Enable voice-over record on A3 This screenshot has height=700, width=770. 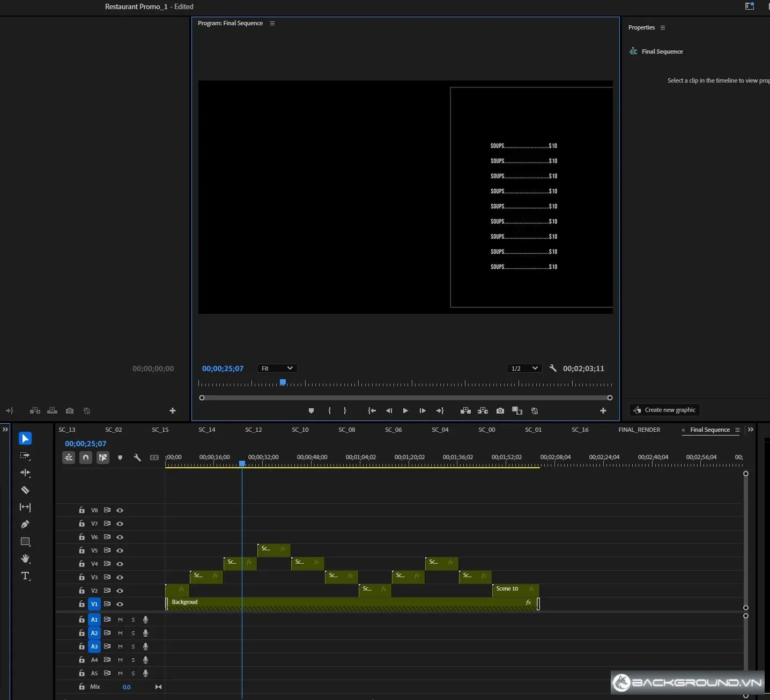[145, 646]
